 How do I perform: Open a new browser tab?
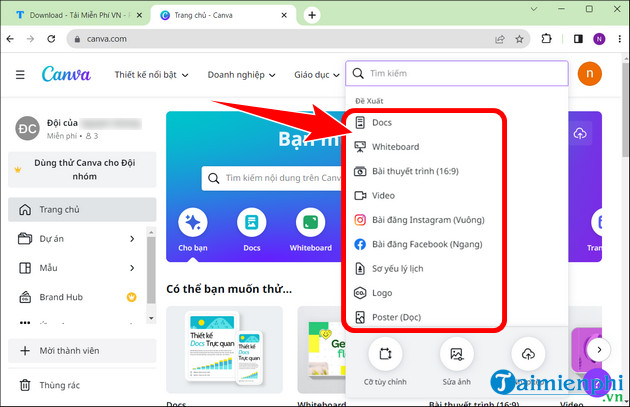(312, 15)
